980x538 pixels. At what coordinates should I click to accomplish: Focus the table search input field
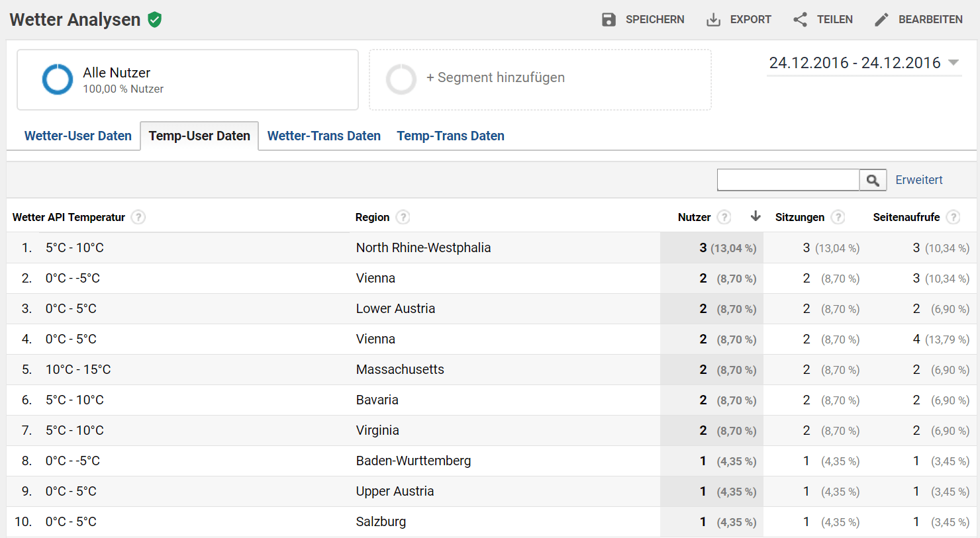[788, 180]
